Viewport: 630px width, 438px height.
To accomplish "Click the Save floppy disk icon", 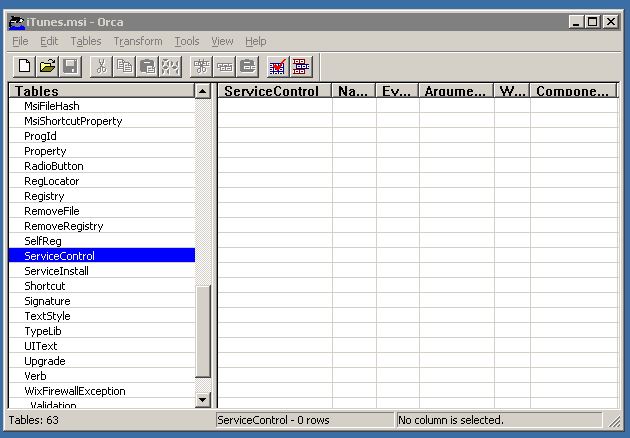I will [x=71, y=66].
